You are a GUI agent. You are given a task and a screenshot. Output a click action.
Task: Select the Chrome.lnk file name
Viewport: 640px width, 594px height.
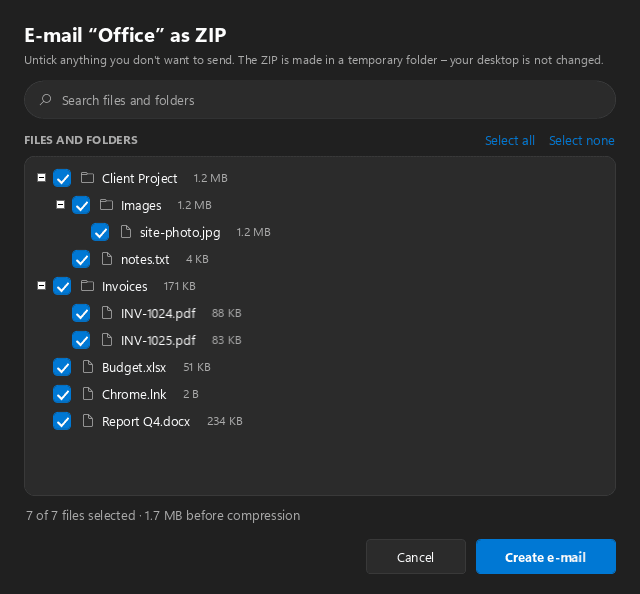pos(134,394)
